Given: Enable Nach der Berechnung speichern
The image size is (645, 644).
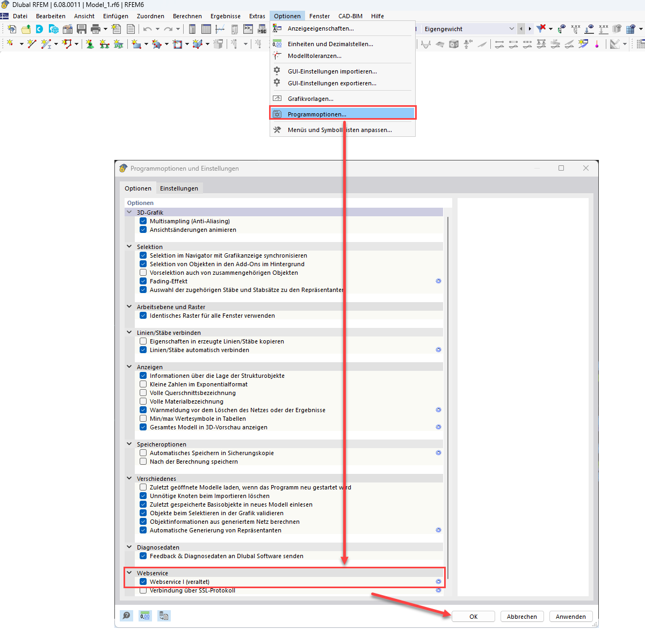Looking at the screenshot, I should point(143,462).
